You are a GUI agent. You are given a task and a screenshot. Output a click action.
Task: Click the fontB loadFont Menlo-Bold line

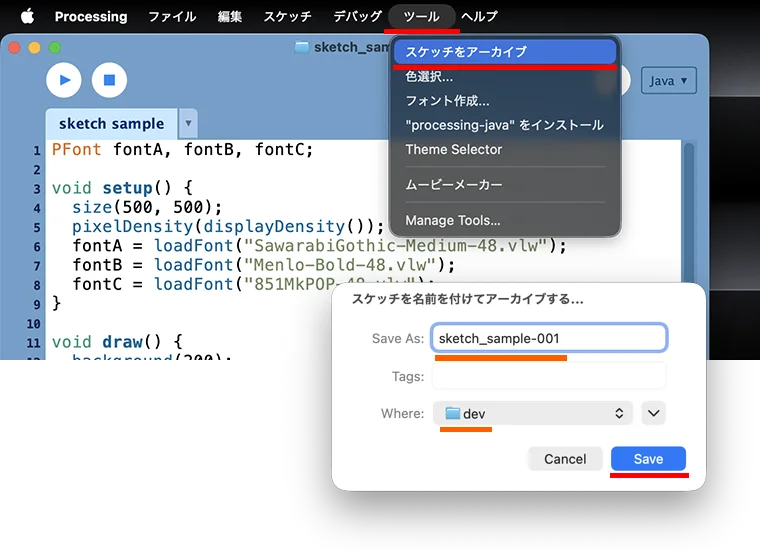(x=264, y=265)
